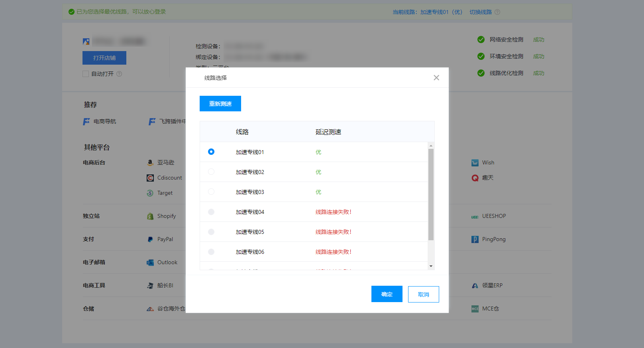The height and width of the screenshot is (348, 644).
Task: Choose the 加速专线01 radio button
Action: [211, 152]
